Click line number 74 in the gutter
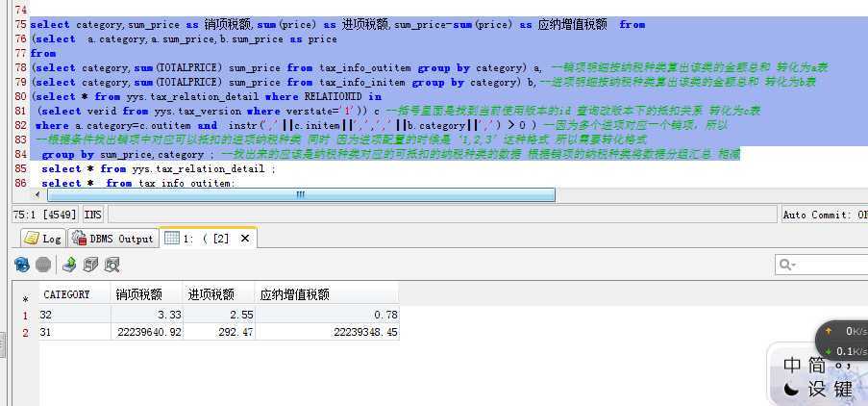The width and height of the screenshot is (868, 406). [x=20, y=10]
